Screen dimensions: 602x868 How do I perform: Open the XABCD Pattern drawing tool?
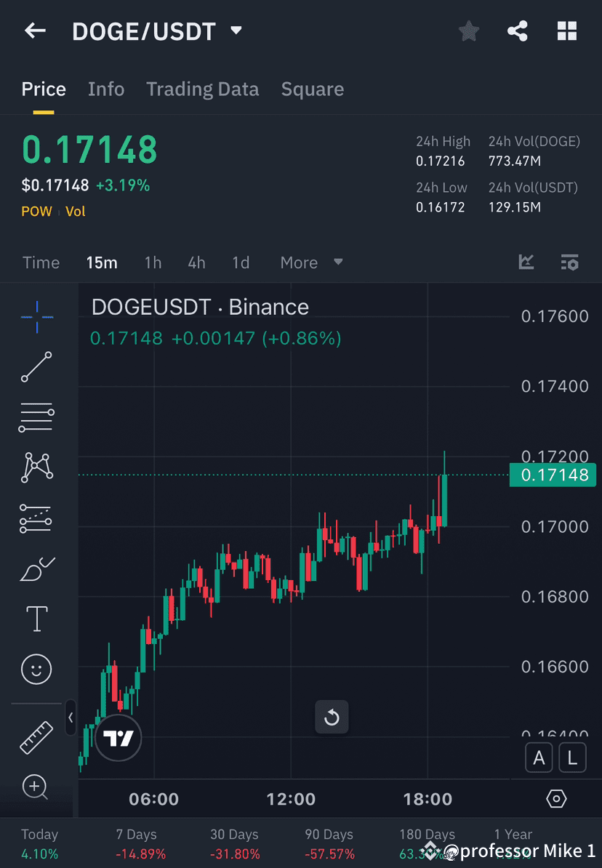click(x=36, y=467)
